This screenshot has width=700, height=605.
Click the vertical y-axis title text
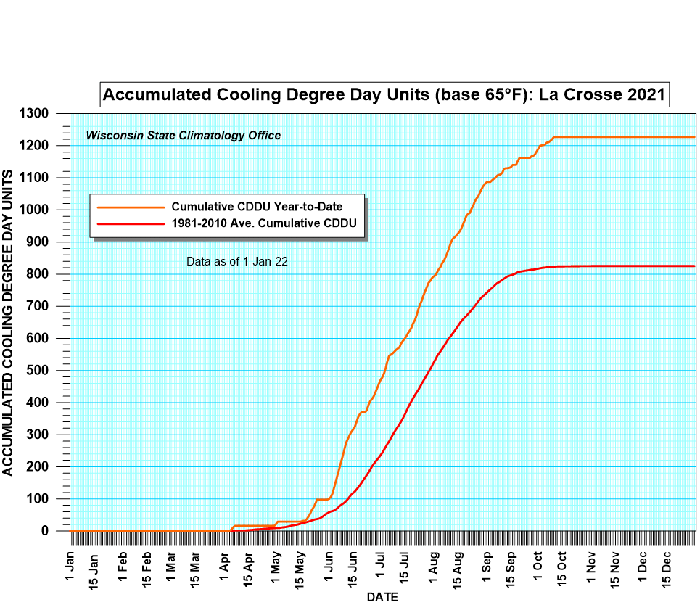pos(9,321)
